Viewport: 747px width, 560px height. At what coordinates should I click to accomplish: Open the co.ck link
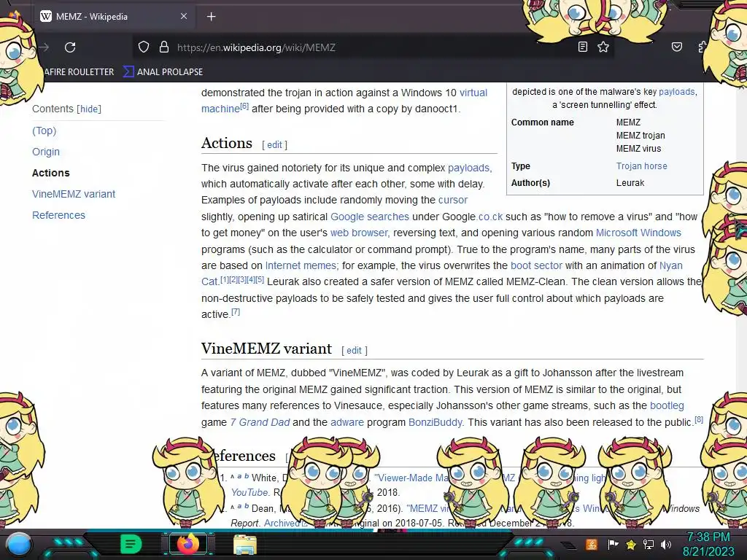491,217
